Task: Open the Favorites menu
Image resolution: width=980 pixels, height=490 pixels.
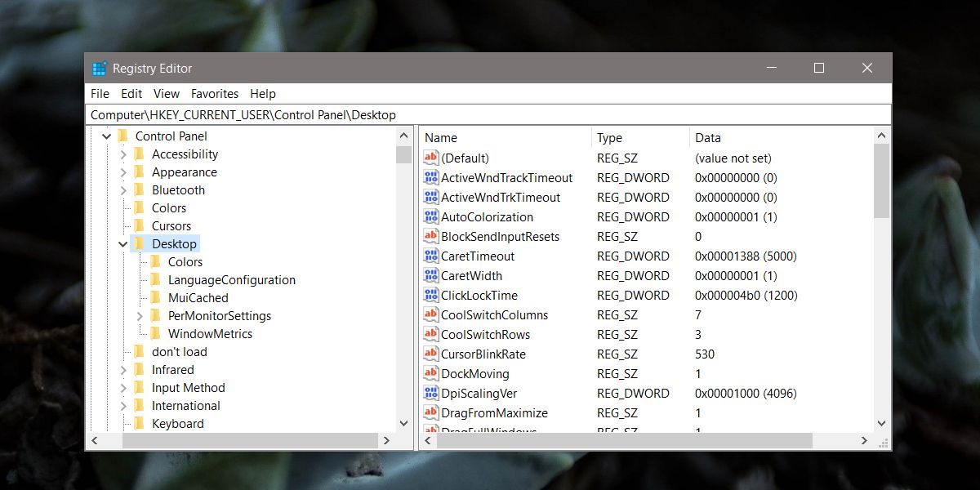Action: click(x=215, y=94)
